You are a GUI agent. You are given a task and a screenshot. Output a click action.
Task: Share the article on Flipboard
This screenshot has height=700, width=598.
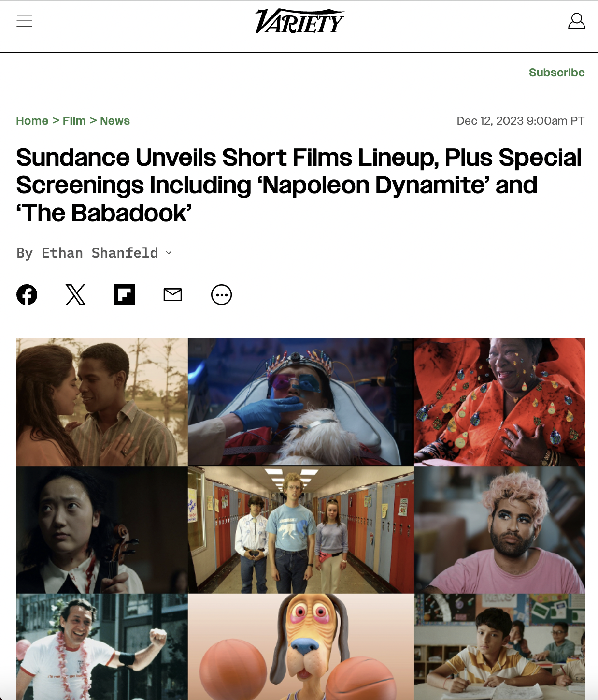pos(124,294)
